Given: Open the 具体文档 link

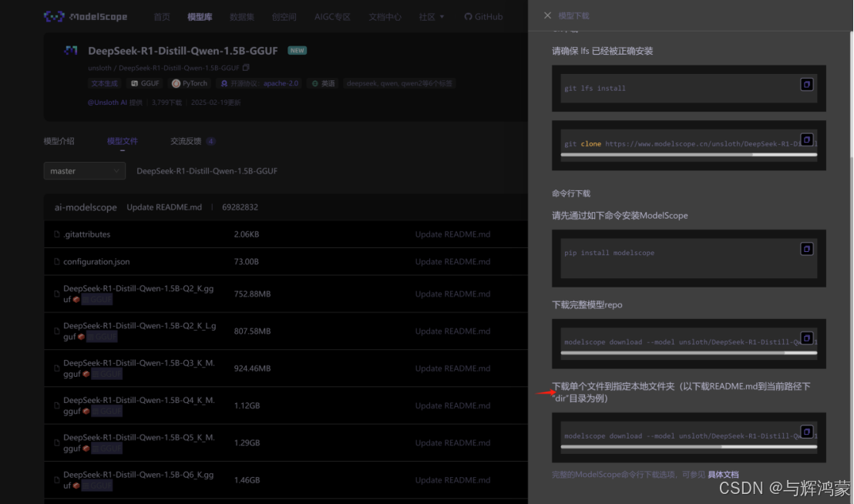Looking at the screenshot, I should [723, 475].
